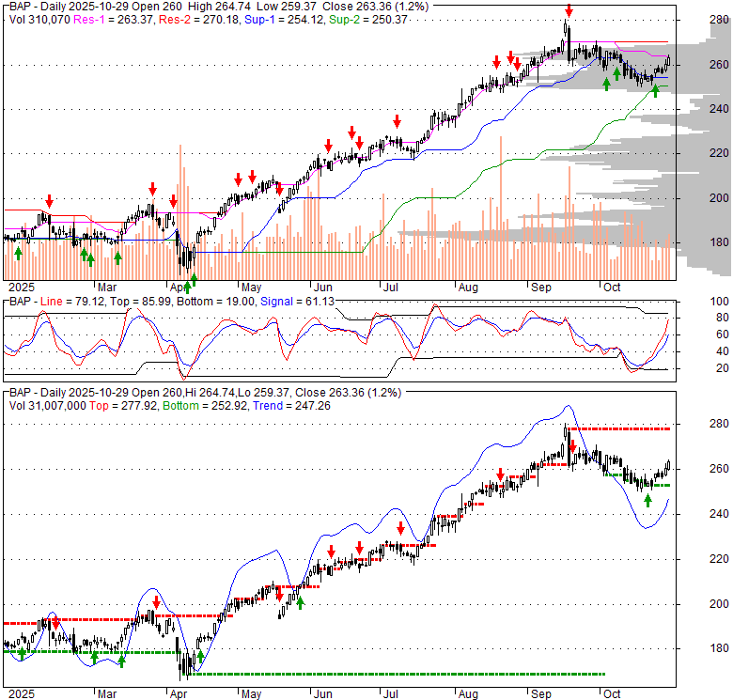
Task: Click the oscillator 'Bottom = 19.00' label
Action: [x=216, y=302]
